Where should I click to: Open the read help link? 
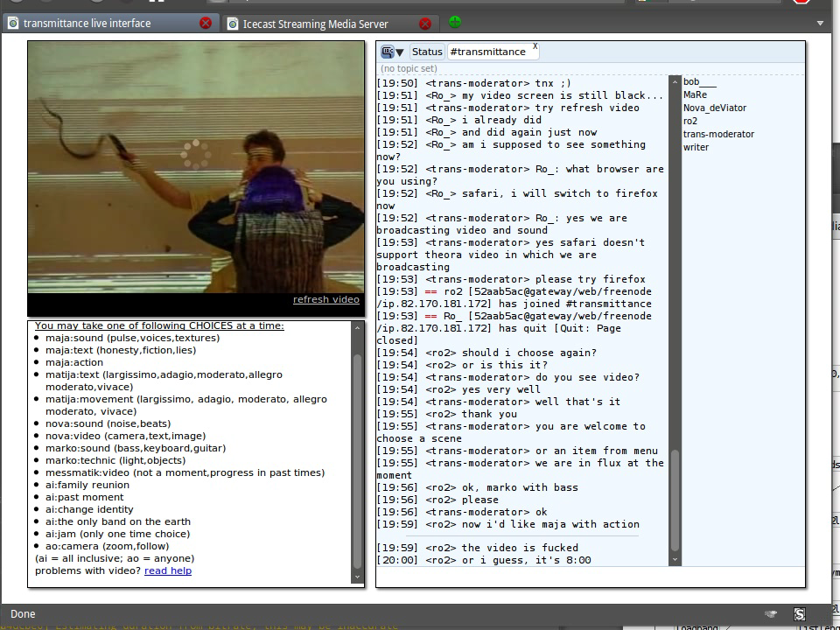point(168,570)
